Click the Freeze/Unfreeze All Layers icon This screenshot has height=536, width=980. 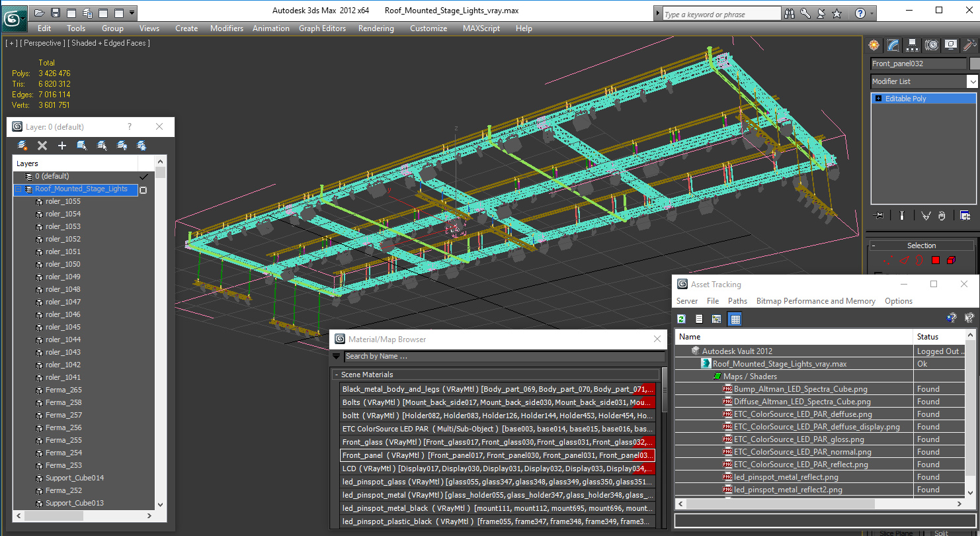click(x=142, y=146)
